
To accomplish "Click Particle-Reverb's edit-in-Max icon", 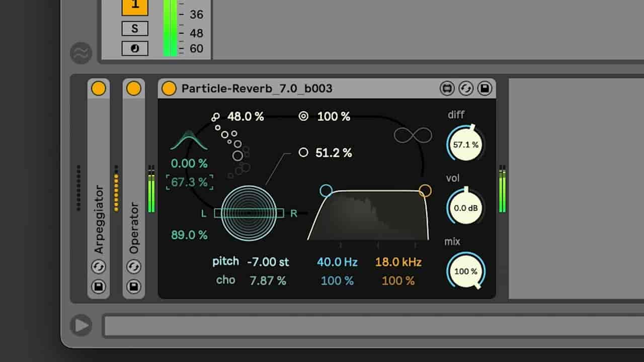I will coord(447,88).
